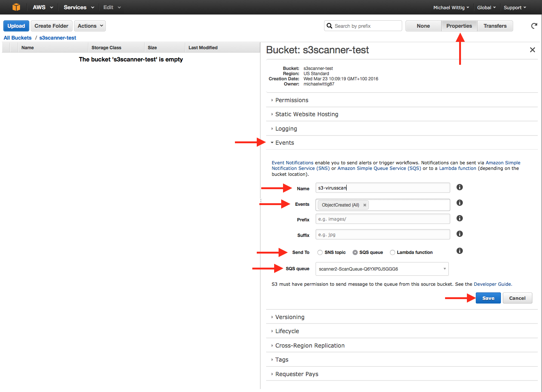Switch to the None view tab

point(423,26)
